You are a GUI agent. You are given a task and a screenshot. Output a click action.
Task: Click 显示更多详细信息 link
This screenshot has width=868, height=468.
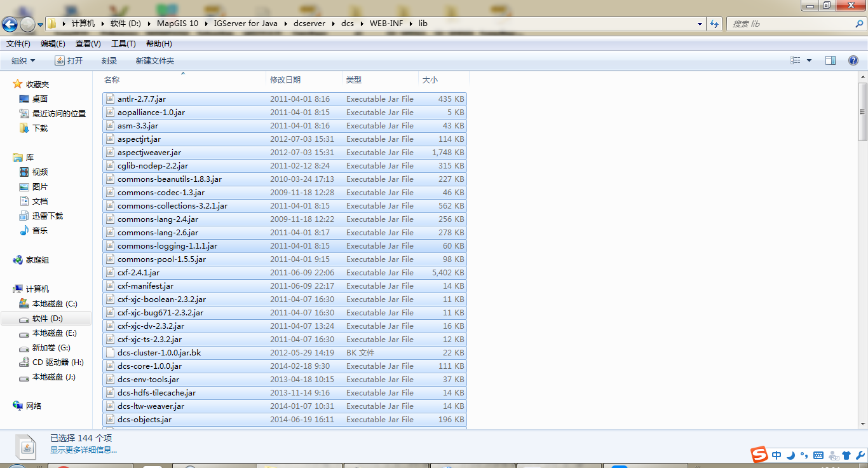[x=83, y=450]
